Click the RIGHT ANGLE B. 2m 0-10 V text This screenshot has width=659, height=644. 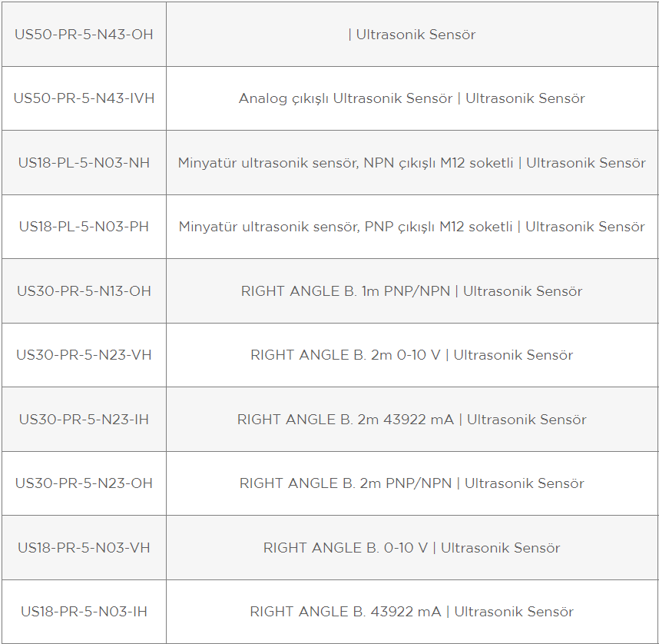[x=346, y=355]
